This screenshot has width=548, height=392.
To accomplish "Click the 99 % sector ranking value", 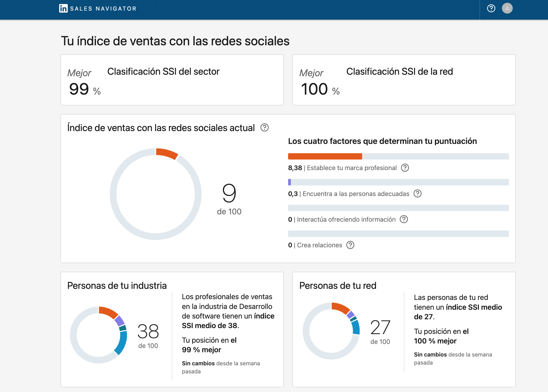I will (x=85, y=89).
